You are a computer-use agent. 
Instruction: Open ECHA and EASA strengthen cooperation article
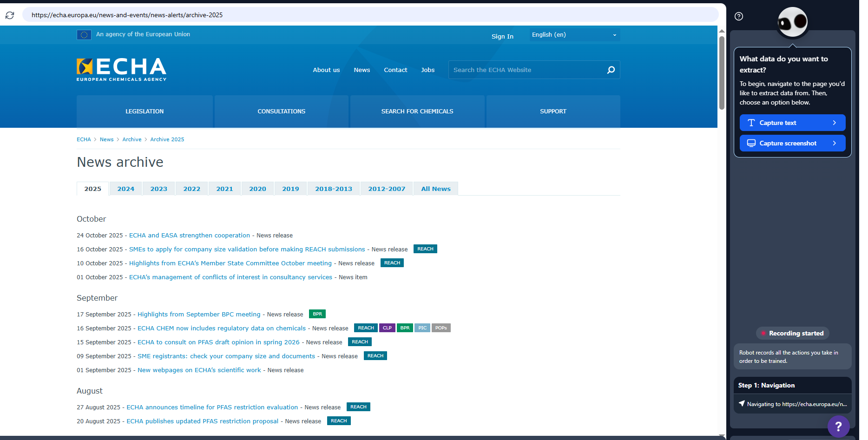189,236
